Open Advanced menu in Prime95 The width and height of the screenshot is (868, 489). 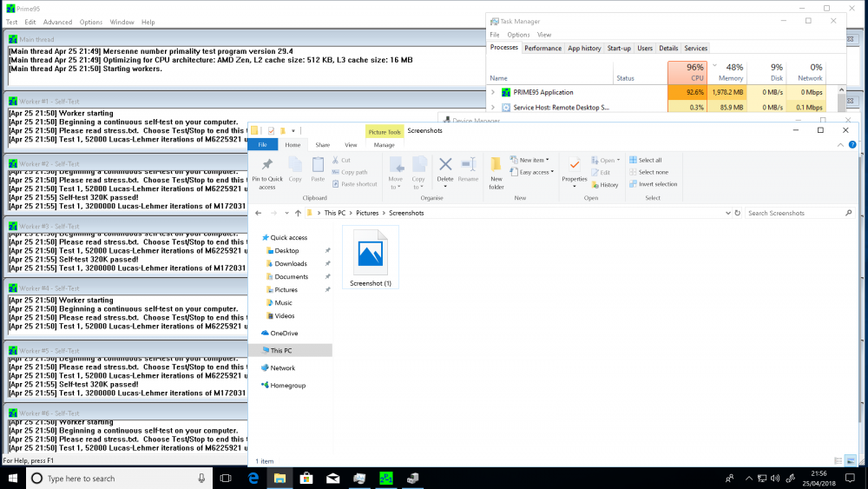point(57,23)
